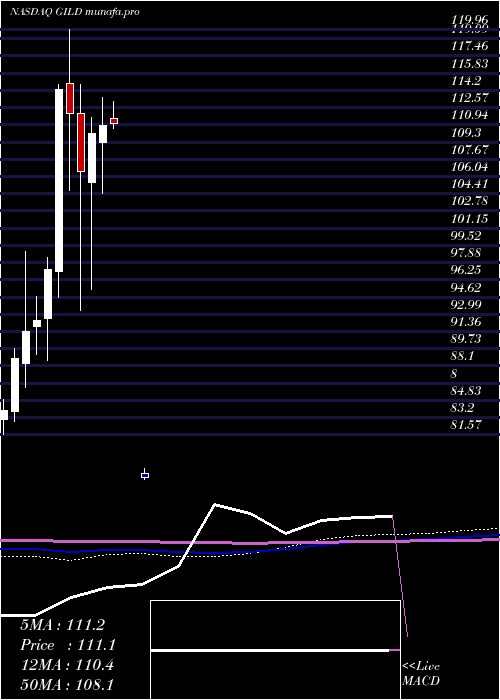Click the 94.62 price axis label

[x=466, y=288]
